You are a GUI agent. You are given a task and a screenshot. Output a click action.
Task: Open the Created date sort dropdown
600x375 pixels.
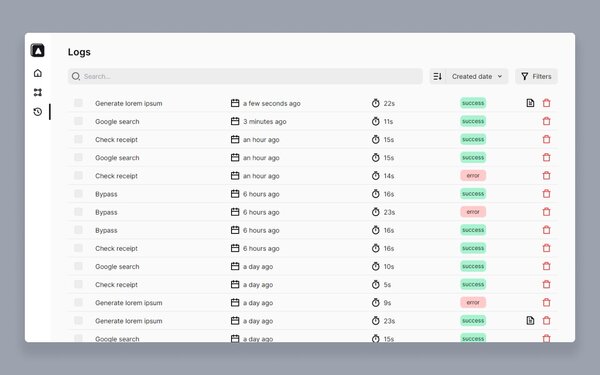[x=477, y=76]
